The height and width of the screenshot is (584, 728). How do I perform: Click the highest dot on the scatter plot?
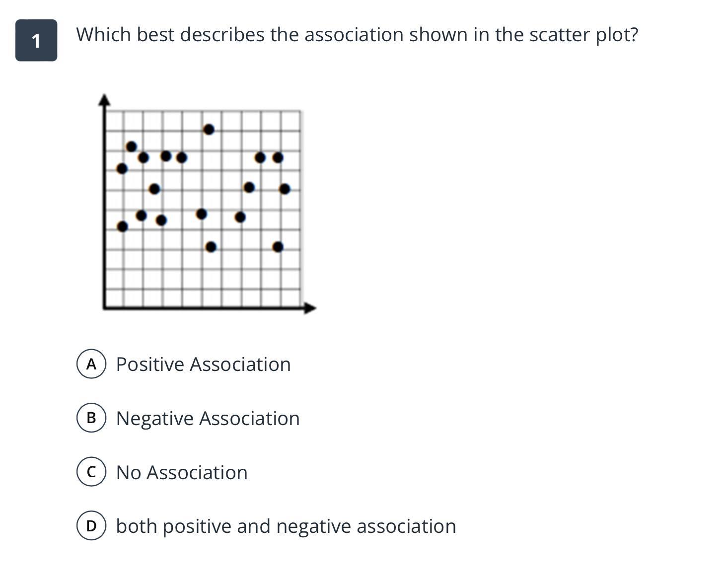(x=209, y=130)
